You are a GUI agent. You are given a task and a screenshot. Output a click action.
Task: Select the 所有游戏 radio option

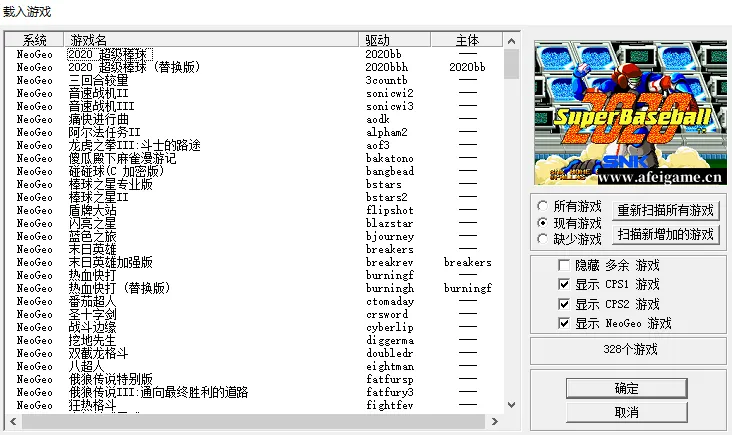542,207
